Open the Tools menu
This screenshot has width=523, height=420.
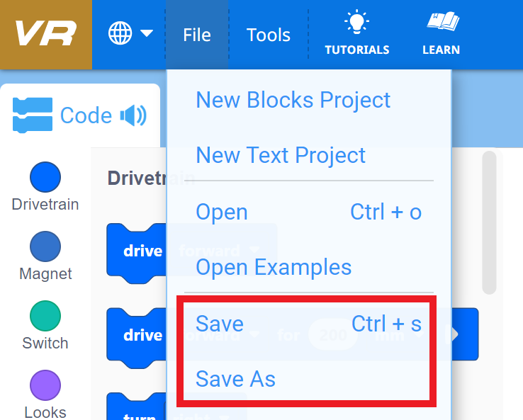[269, 35]
